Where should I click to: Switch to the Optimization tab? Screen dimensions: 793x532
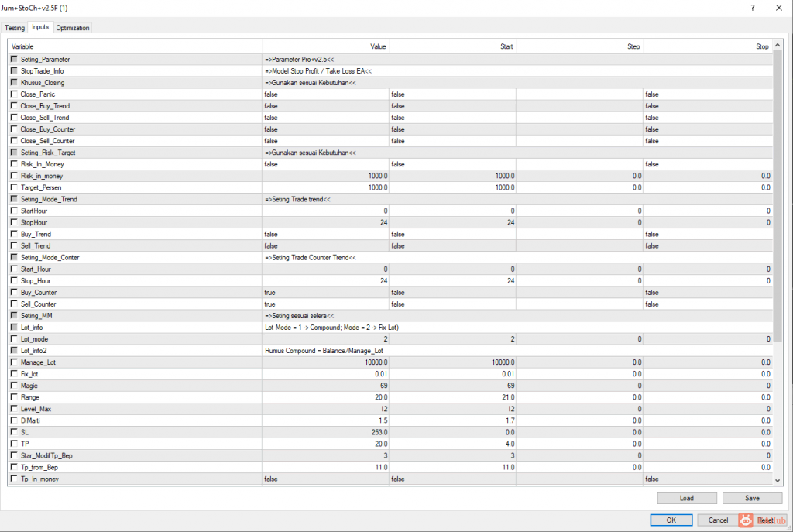tap(72, 28)
